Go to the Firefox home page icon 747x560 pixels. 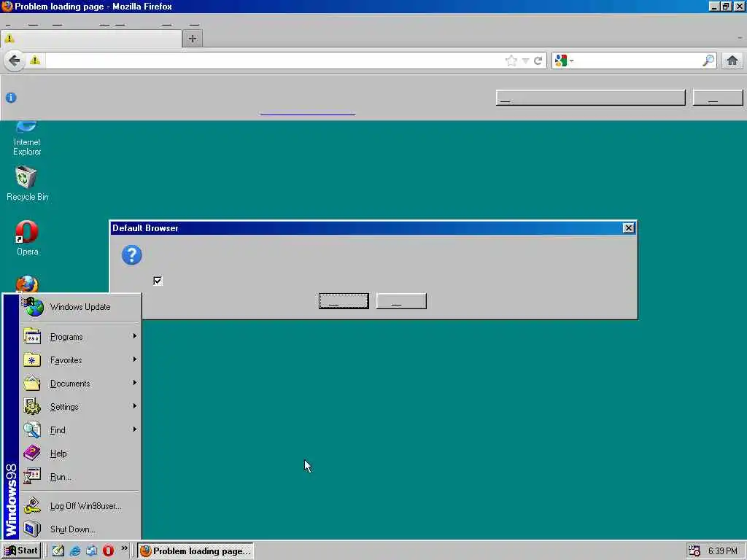coord(732,61)
